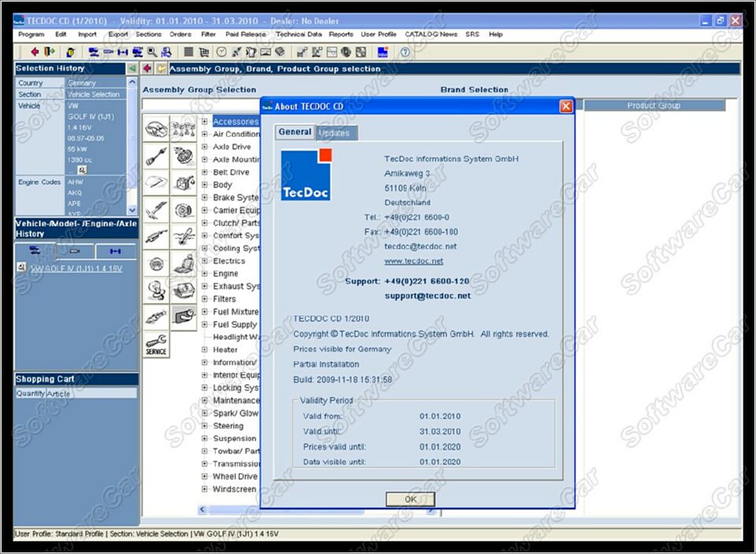Expand the Body tree node
The image size is (756, 554).
(x=205, y=185)
